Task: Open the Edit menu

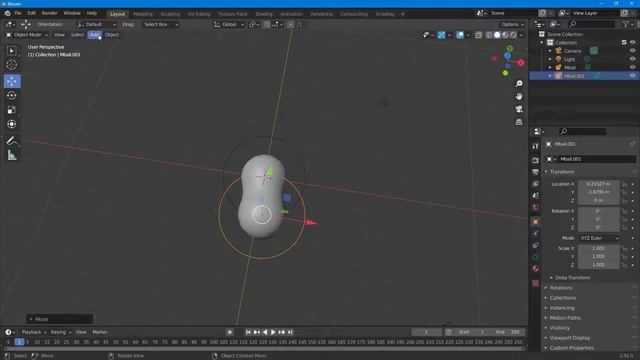Action: [31, 13]
